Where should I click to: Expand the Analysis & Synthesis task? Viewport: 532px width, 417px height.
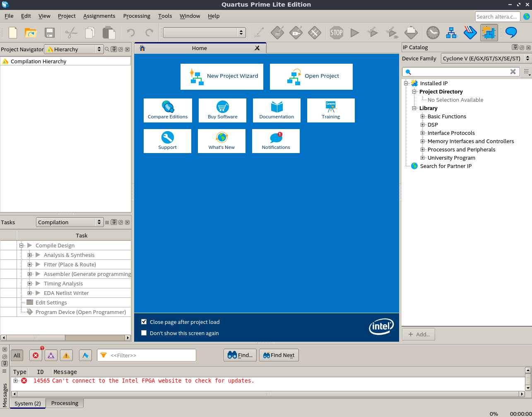pyautogui.click(x=30, y=255)
